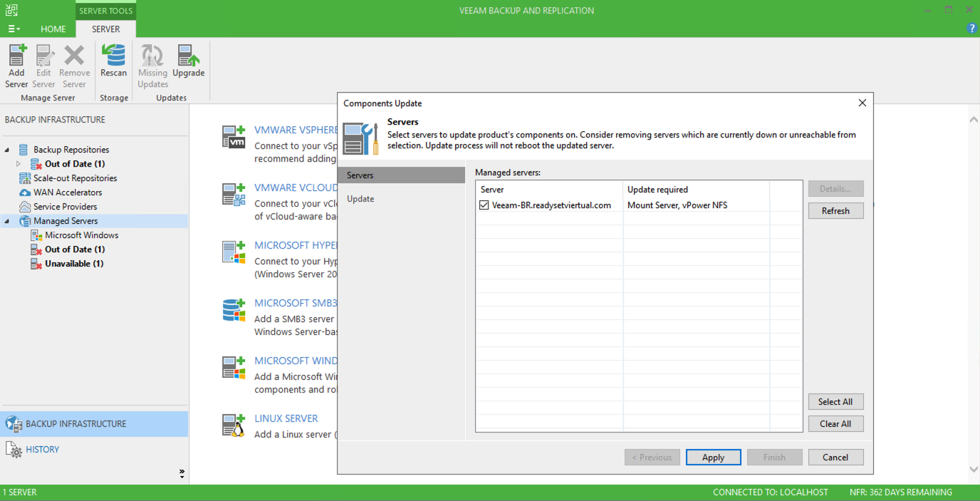This screenshot has height=501, width=980.
Task: Collapse the Managed Servers tree node
Action: [7, 221]
